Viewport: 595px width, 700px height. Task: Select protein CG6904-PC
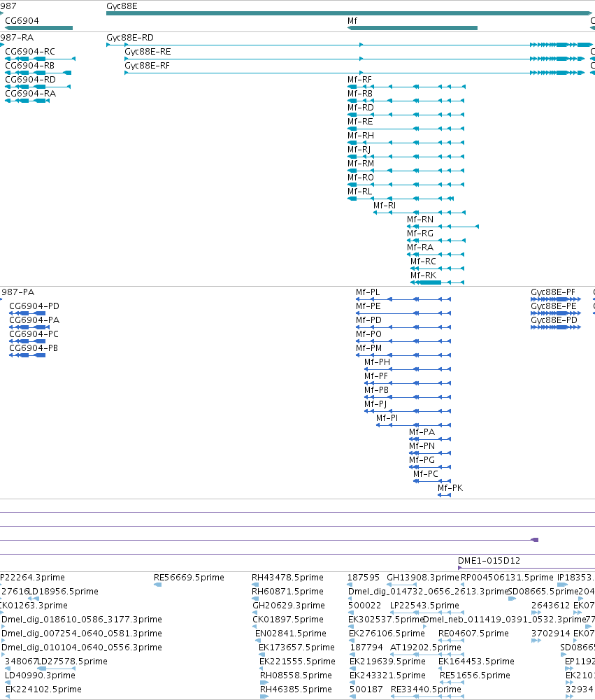pyautogui.click(x=34, y=334)
